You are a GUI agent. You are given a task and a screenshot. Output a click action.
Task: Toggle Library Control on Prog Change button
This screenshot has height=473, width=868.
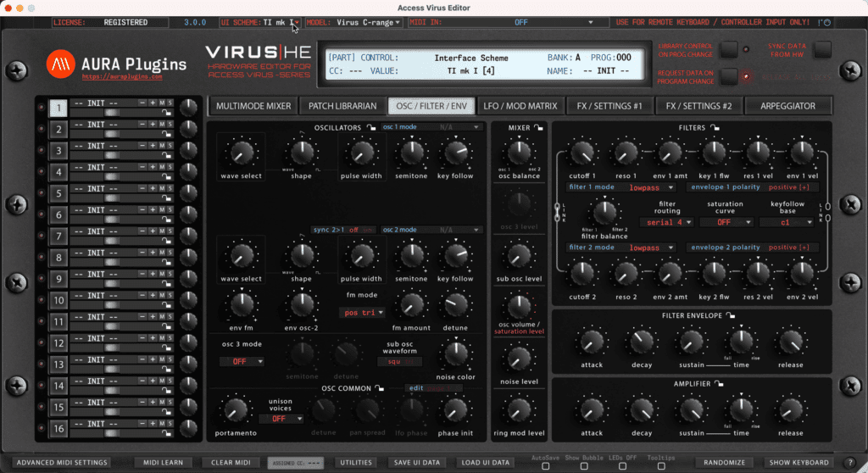coord(729,50)
